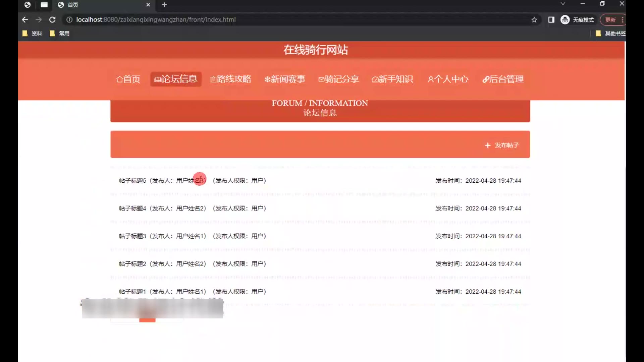The height and width of the screenshot is (362, 644).
Task: Open new tab with plus icon
Action: coord(164,5)
